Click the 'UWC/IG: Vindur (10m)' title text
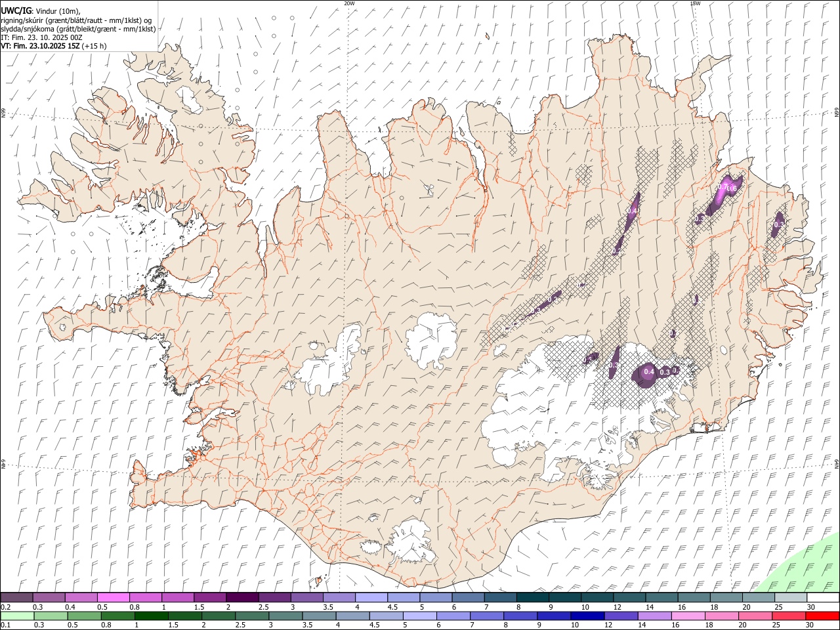 pyautogui.click(x=41, y=11)
